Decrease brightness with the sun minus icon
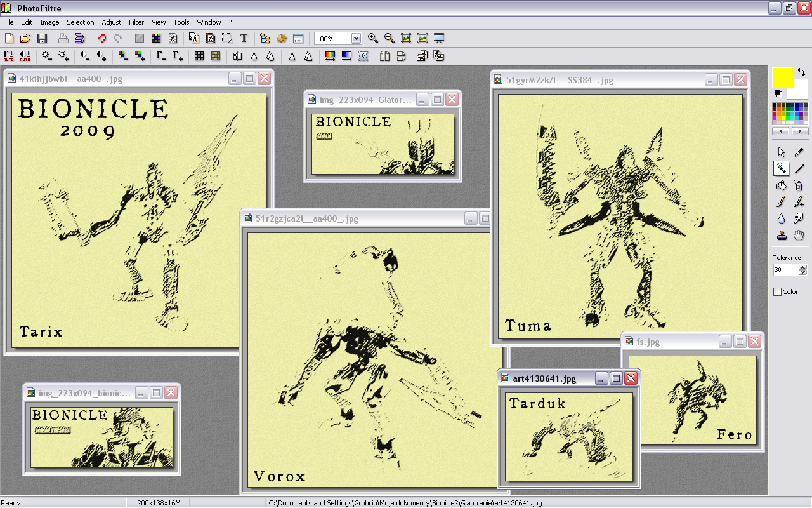 click(47, 57)
